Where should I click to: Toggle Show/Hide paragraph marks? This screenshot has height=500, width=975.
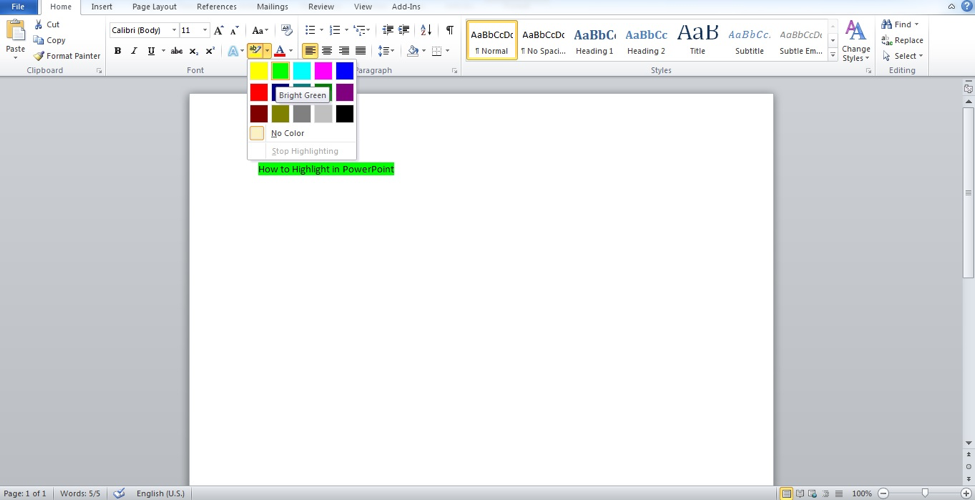[x=450, y=30]
